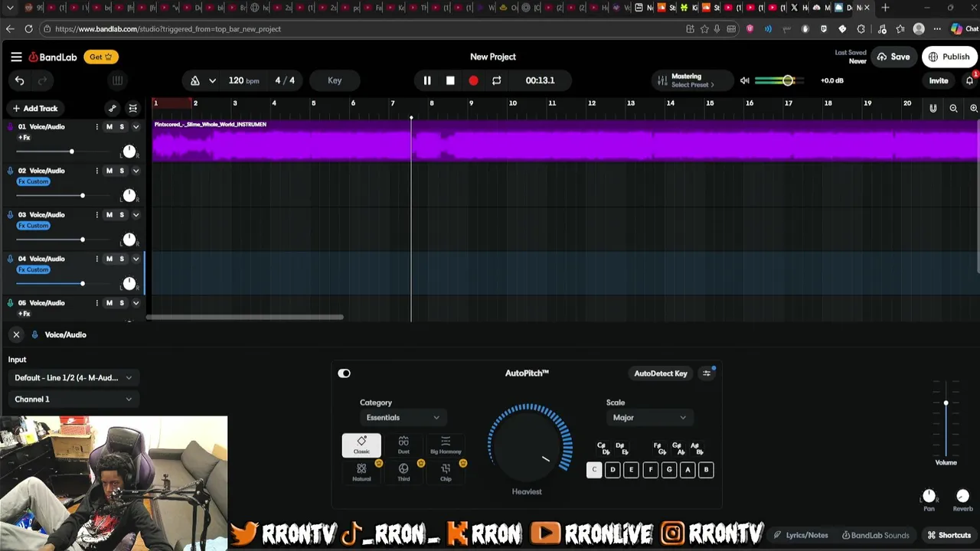The height and width of the screenshot is (551, 980).
Task: Solo track 01 Voice/Audio
Action: 121,127
